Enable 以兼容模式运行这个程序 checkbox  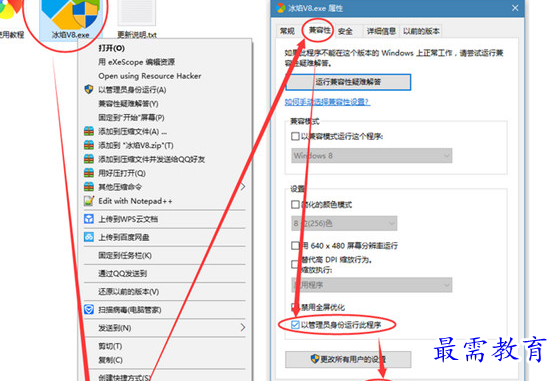295,136
